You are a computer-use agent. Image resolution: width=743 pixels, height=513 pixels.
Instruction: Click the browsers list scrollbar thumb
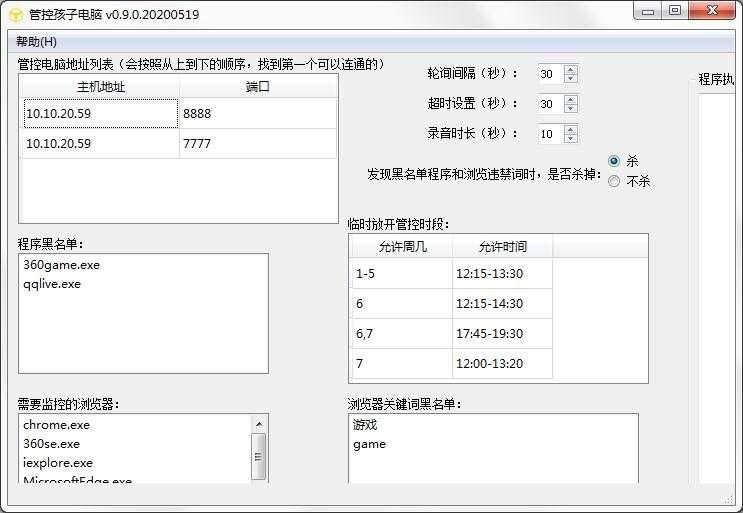[259, 456]
